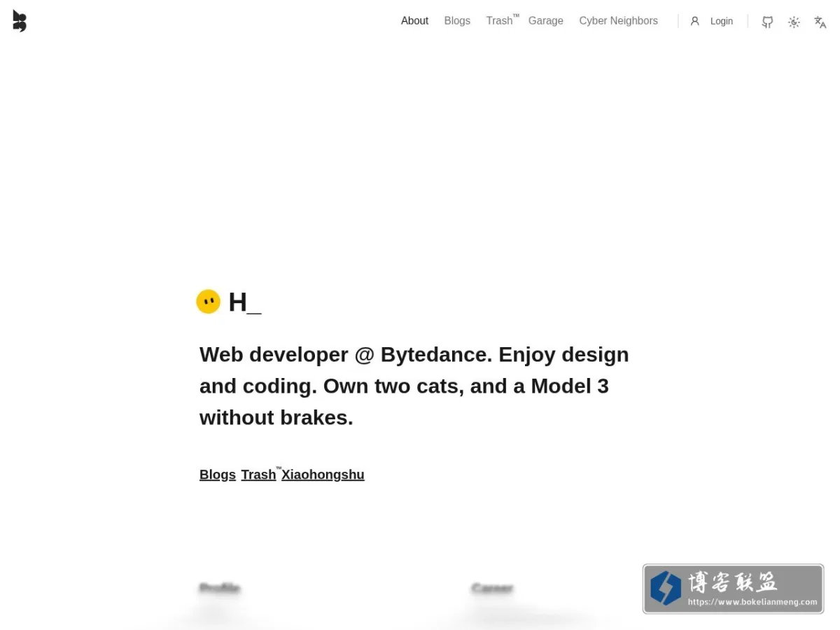Click the "H_" name heading
Viewport: 840px width, 630px height.
point(245,302)
